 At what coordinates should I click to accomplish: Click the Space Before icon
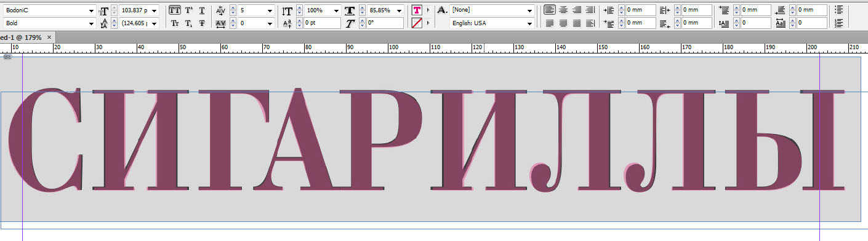pos(724,10)
